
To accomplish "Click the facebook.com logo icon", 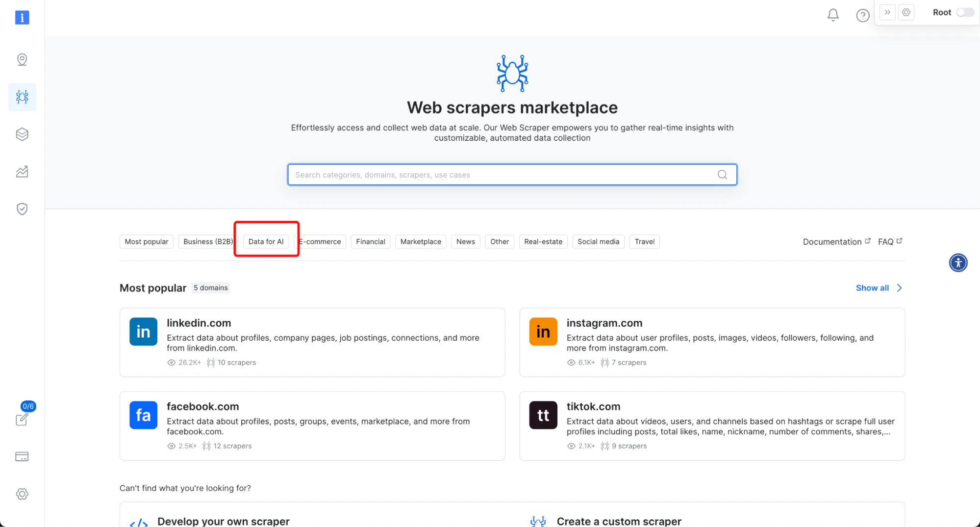I will [143, 415].
